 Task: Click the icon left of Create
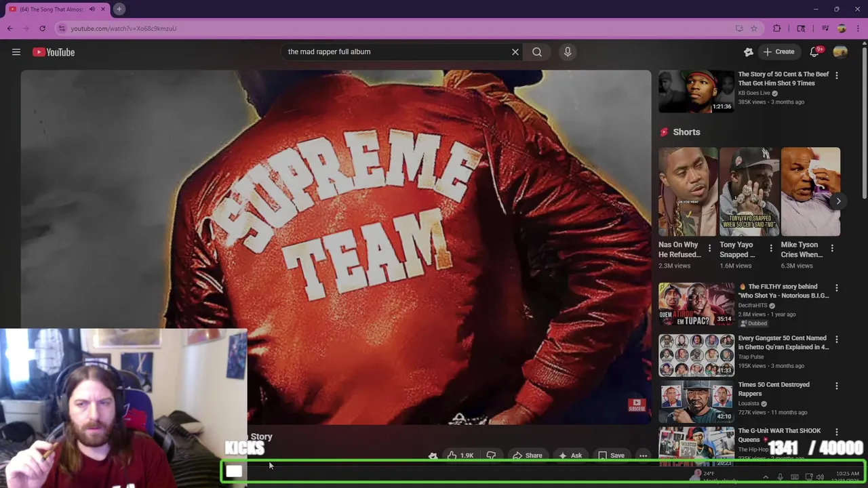(x=749, y=52)
